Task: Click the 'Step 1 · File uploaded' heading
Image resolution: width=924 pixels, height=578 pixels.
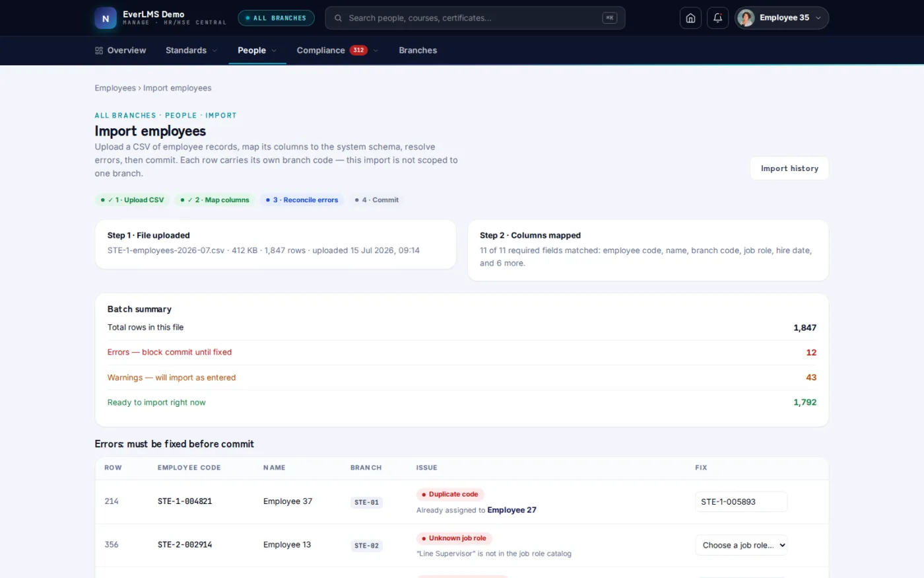Action: (148, 235)
